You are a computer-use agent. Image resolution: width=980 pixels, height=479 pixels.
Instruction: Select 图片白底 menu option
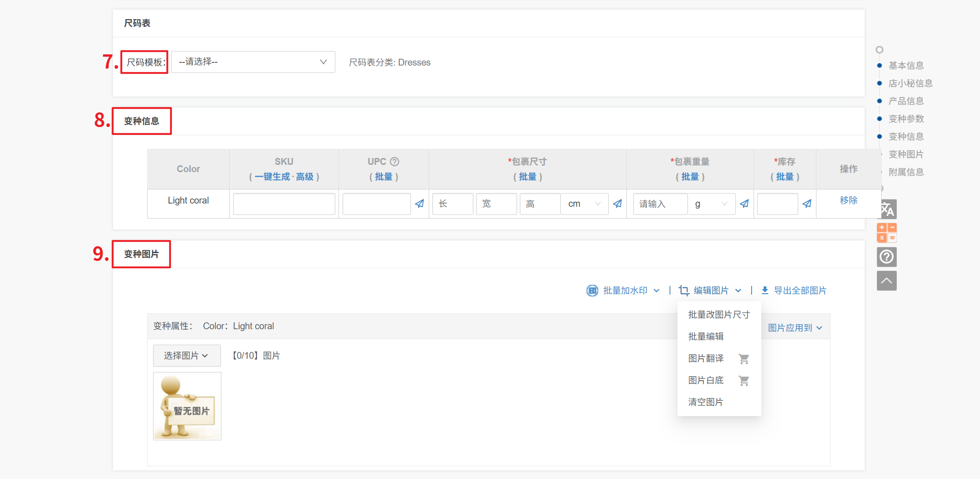click(x=706, y=380)
